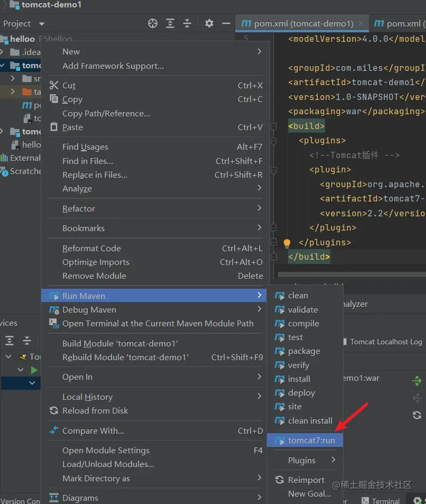Click the Reload from Disk icon
The width and height of the screenshot is (426, 504).
pos(54,410)
